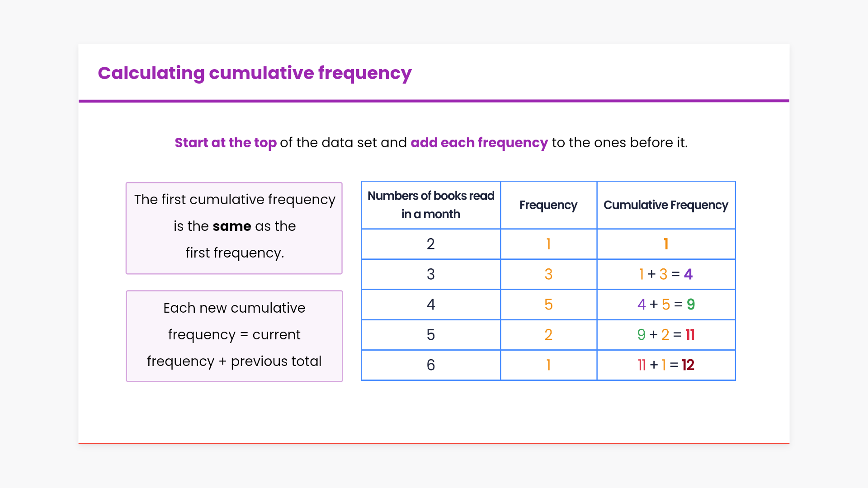Viewport: 868px width, 488px height.
Task: Select the "Each new cumulative frequency" note box
Action: [x=234, y=336]
